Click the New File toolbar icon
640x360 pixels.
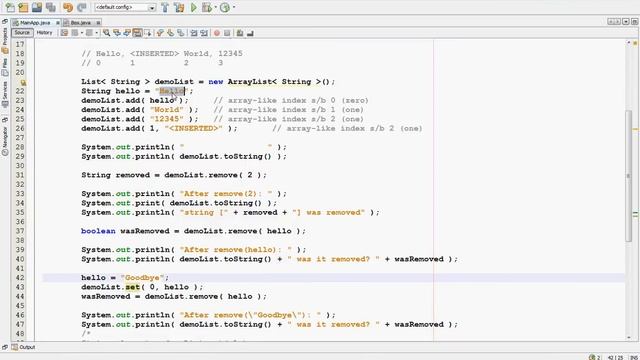pyautogui.click(x=10, y=7)
